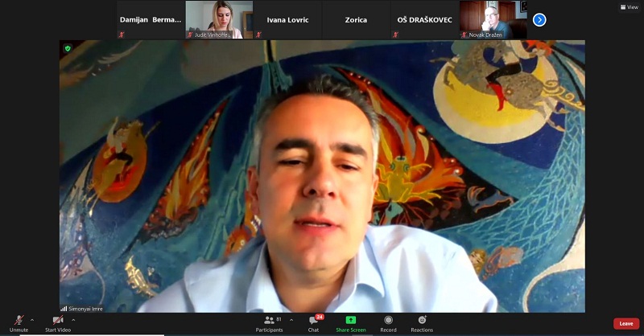Open the Participants panel

click(x=269, y=321)
